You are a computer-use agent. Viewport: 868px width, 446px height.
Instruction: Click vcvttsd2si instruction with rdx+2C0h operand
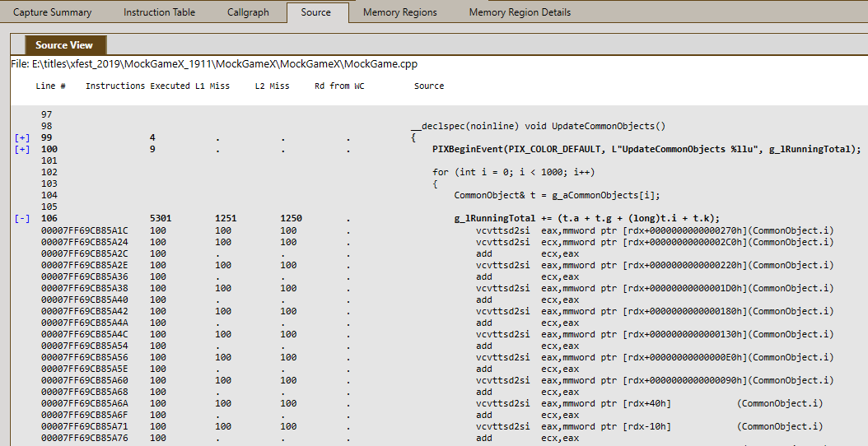(655, 242)
